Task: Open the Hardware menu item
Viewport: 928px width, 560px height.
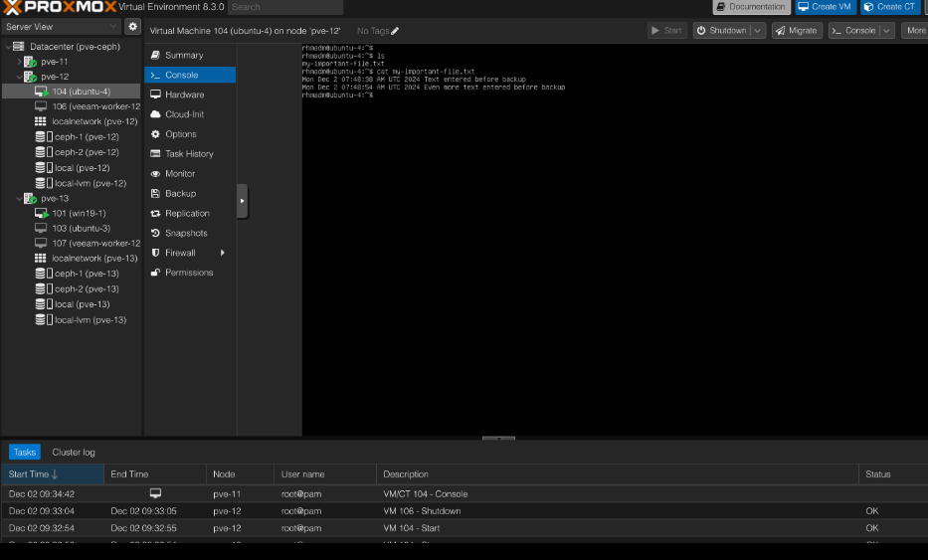Action: point(184,94)
